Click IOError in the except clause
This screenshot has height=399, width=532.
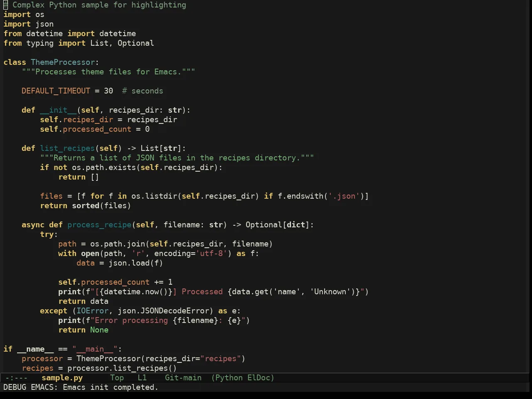point(92,311)
